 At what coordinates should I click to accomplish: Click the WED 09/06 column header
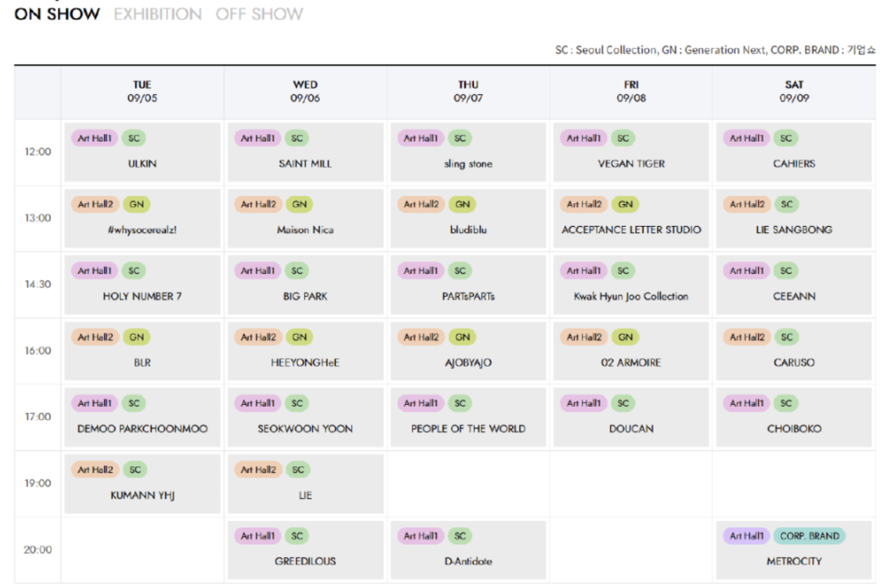305,92
